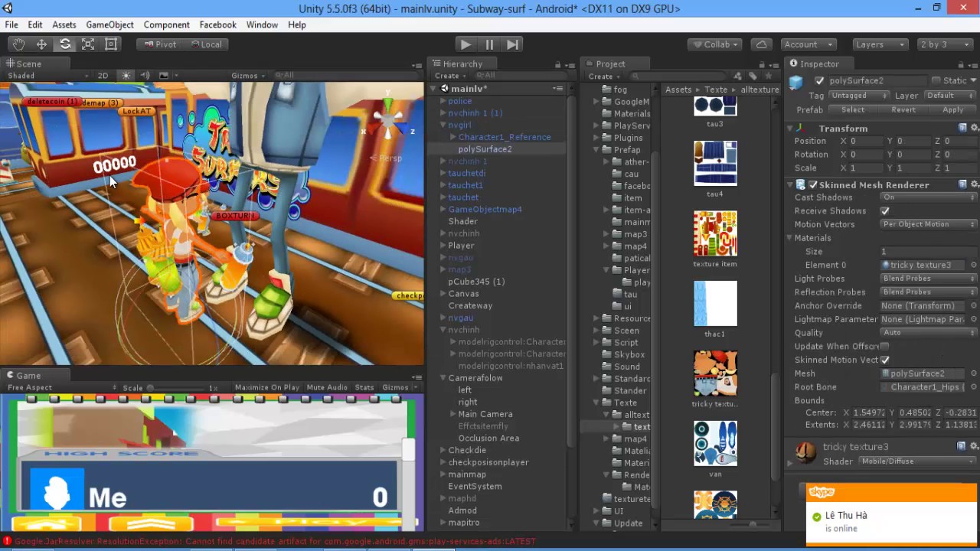Open Shader dropdown showing Mobile/Diffuse

point(918,462)
